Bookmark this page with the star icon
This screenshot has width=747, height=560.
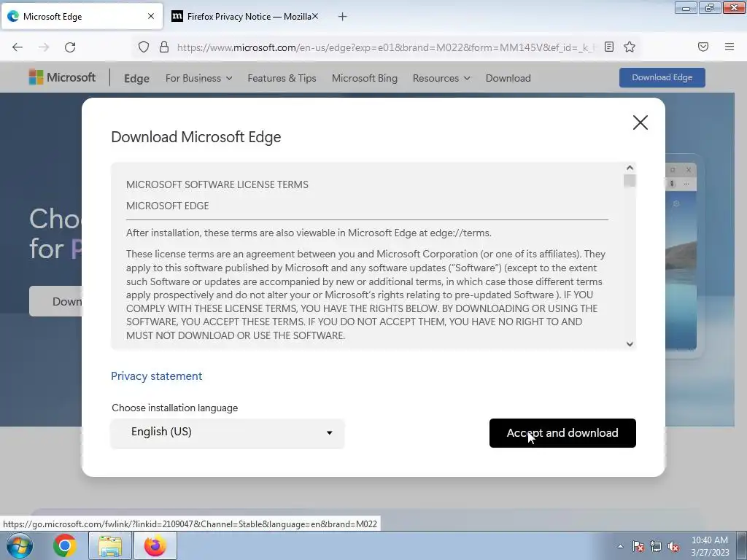click(x=630, y=47)
